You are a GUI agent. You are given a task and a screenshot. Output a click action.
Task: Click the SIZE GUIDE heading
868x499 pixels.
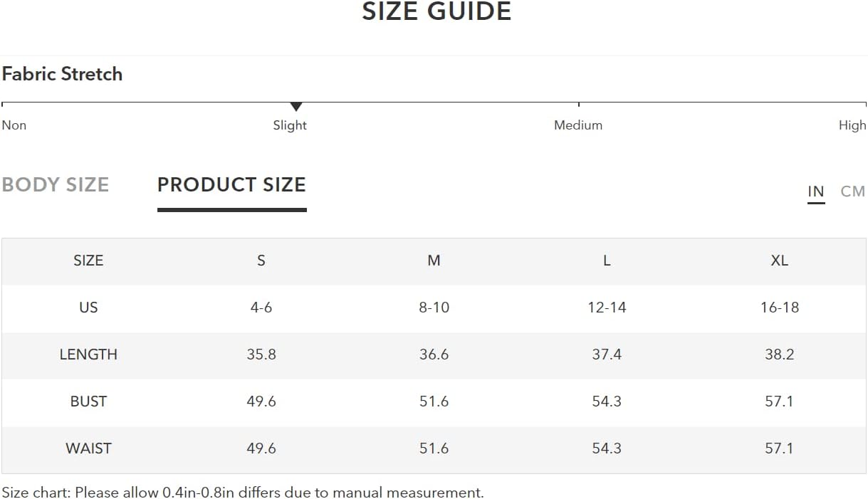tap(436, 11)
